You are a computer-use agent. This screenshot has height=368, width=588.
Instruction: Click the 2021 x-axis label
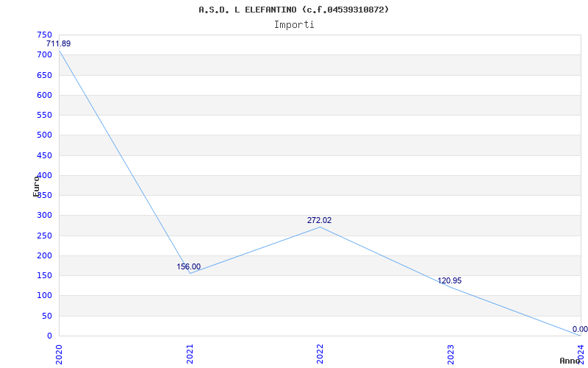(x=190, y=354)
